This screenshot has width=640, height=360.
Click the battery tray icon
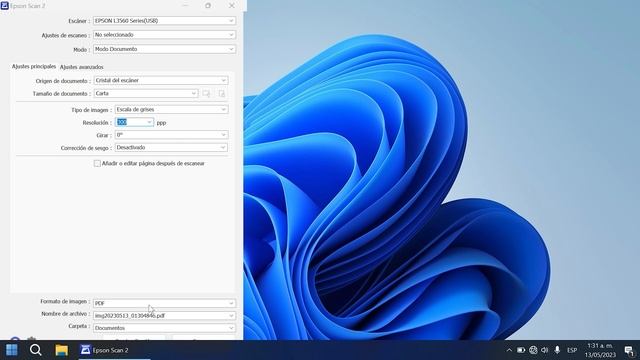coord(521,350)
